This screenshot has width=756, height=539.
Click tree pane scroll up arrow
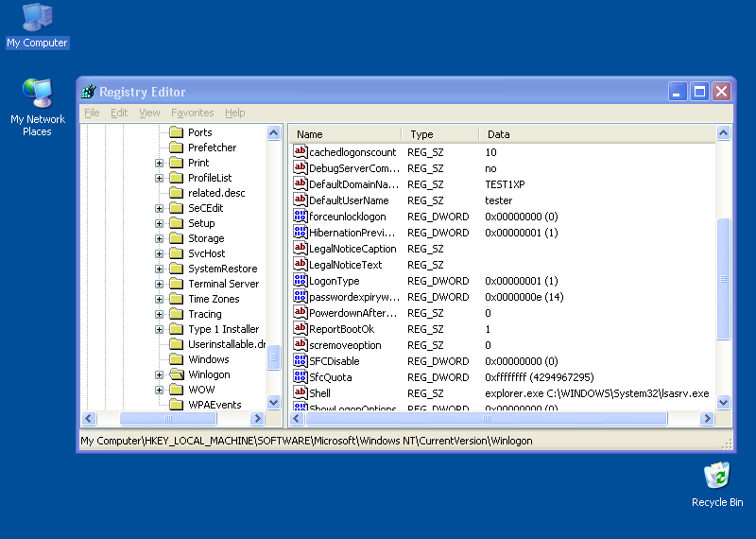pyautogui.click(x=273, y=132)
